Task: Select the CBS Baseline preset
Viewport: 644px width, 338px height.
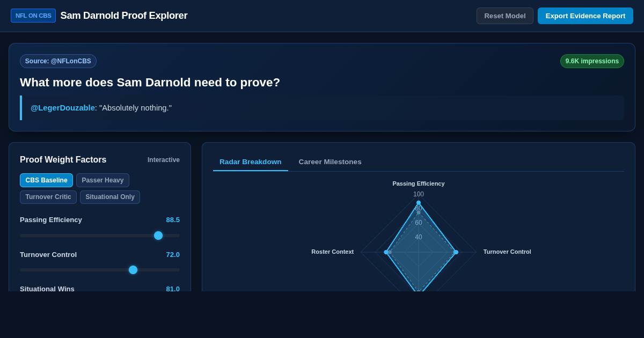Action: click(46, 180)
